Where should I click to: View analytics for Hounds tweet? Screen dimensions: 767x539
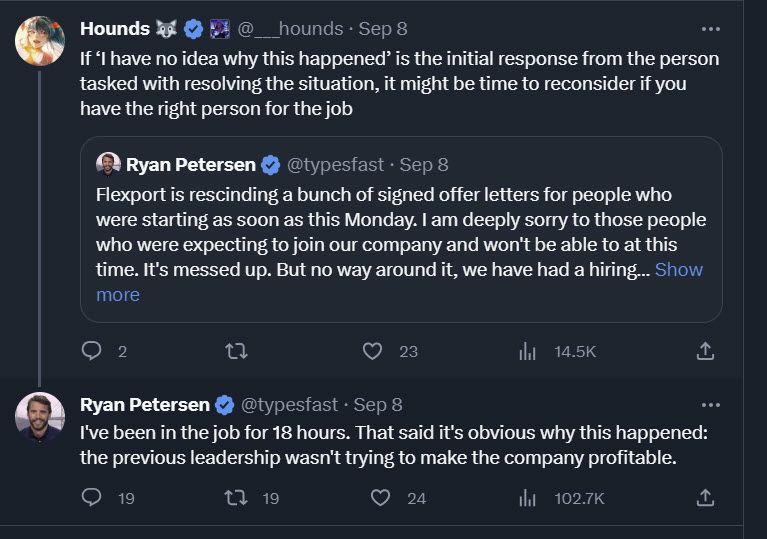[x=527, y=351]
